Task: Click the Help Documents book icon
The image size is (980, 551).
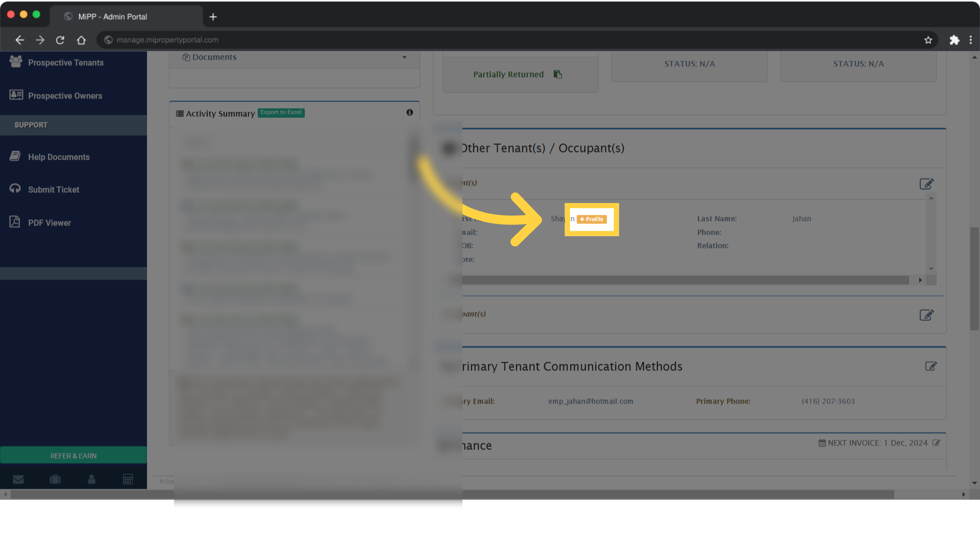Action: [15, 156]
